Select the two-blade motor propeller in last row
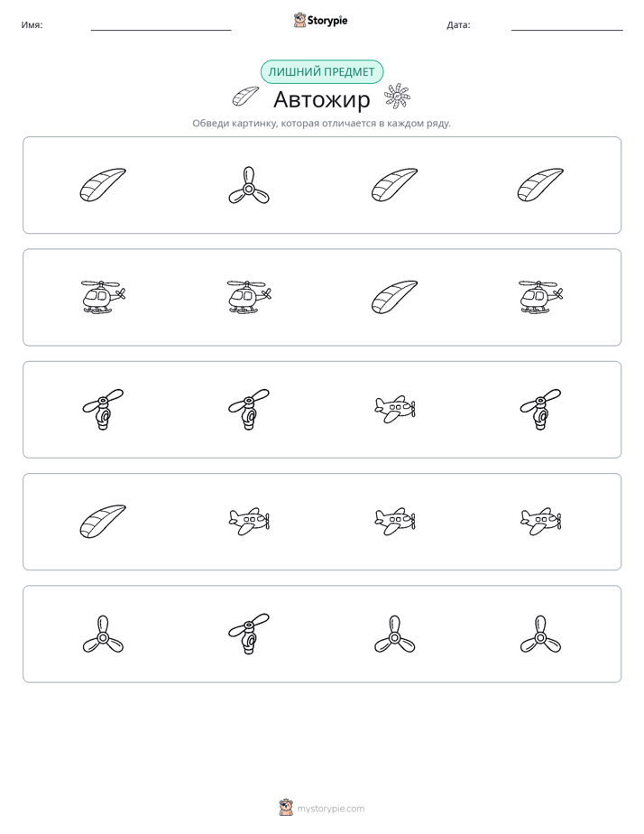This screenshot has width=644, height=834. [x=249, y=634]
